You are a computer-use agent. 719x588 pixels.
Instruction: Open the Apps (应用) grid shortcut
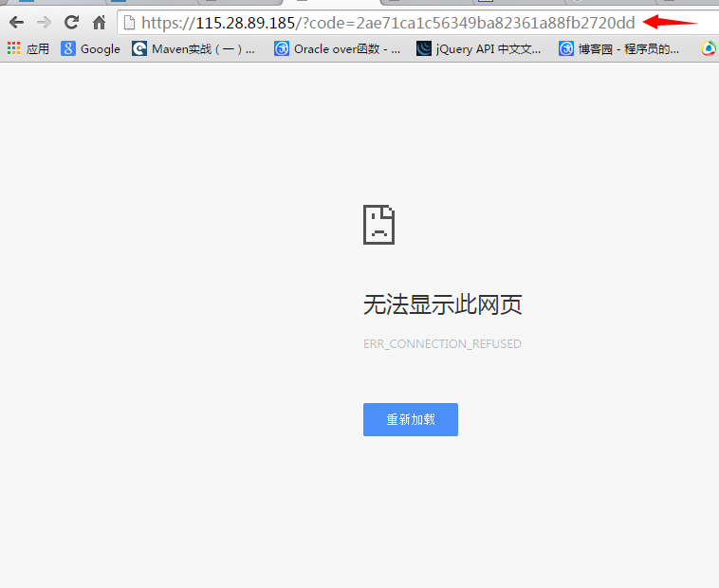tap(28, 49)
